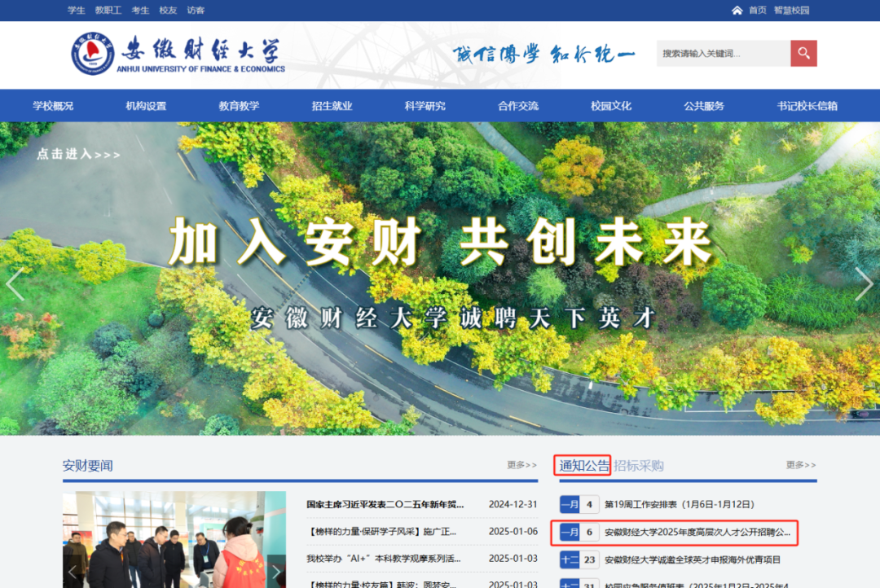
Task: Open 公共服务 navigation menu
Action: point(704,106)
